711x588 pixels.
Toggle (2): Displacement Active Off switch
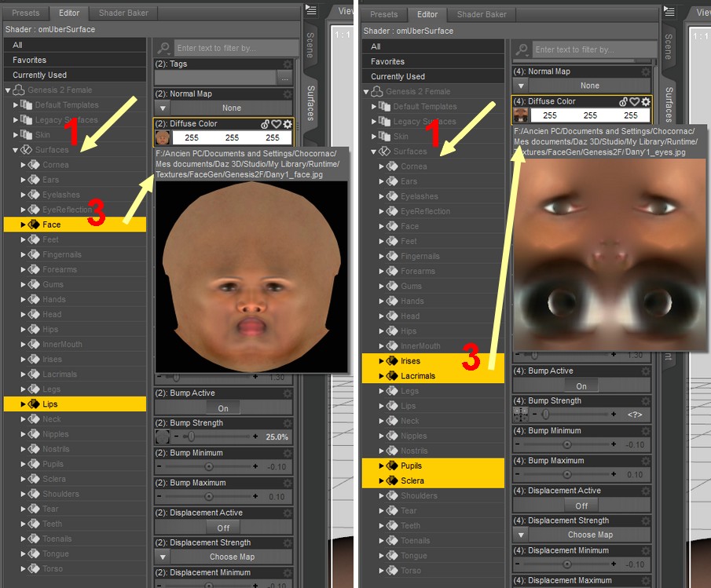coord(222,528)
